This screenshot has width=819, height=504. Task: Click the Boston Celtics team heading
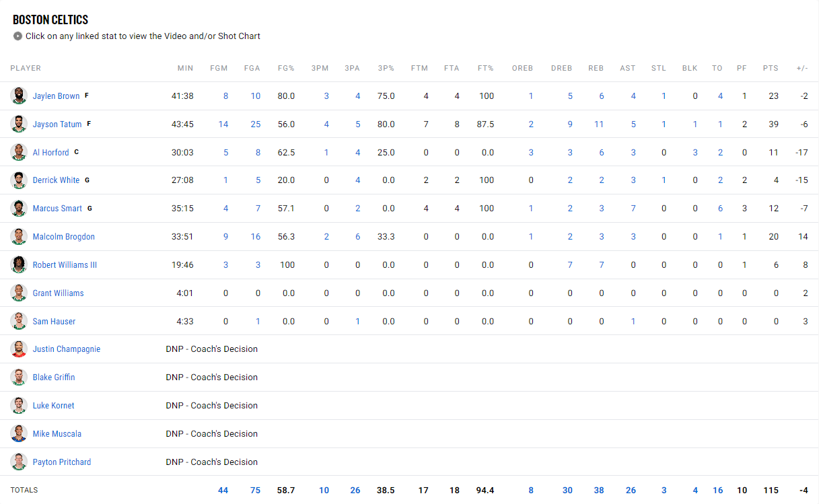50,20
